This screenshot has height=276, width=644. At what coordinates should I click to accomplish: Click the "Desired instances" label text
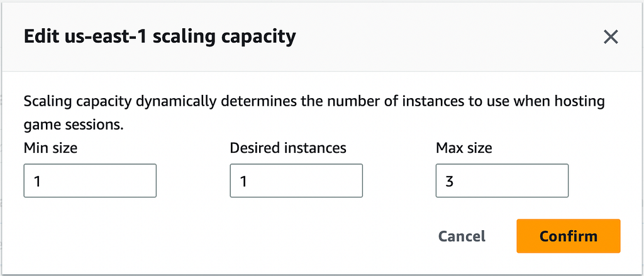pyautogui.click(x=288, y=148)
